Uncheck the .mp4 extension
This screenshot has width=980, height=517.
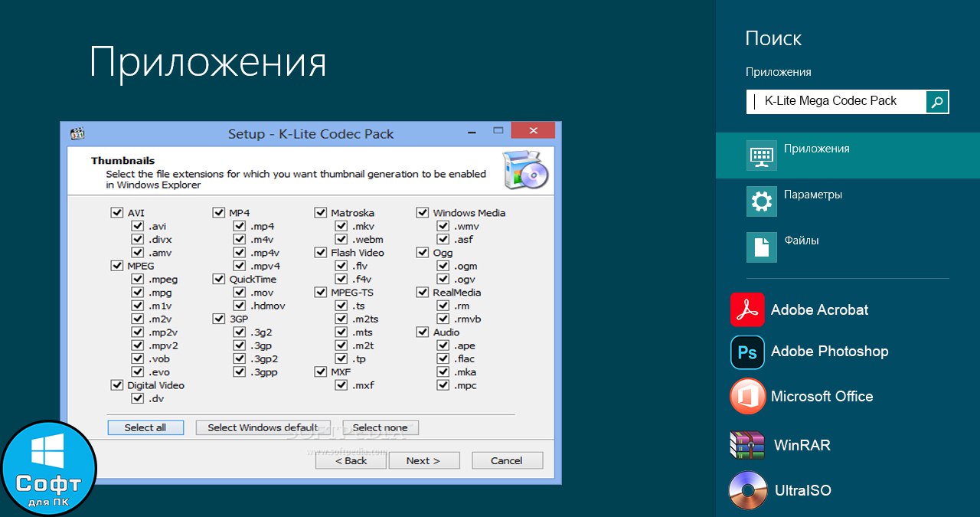click(239, 226)
